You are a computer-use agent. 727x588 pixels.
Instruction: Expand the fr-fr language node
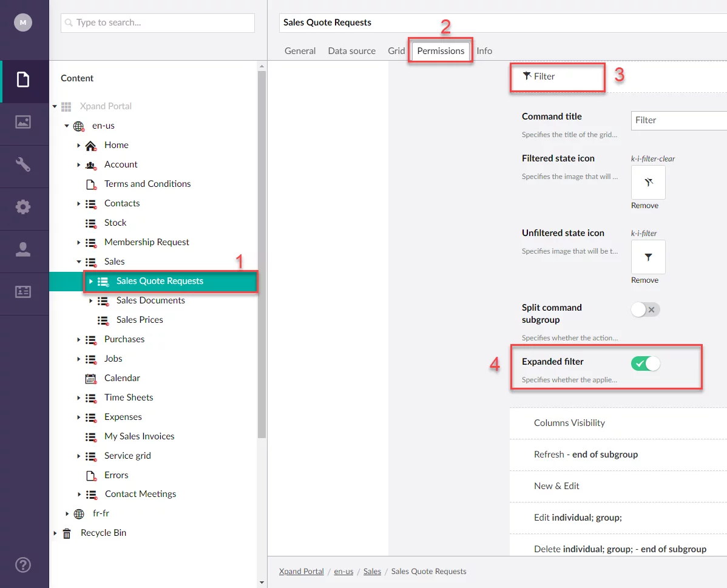point(67,513)
